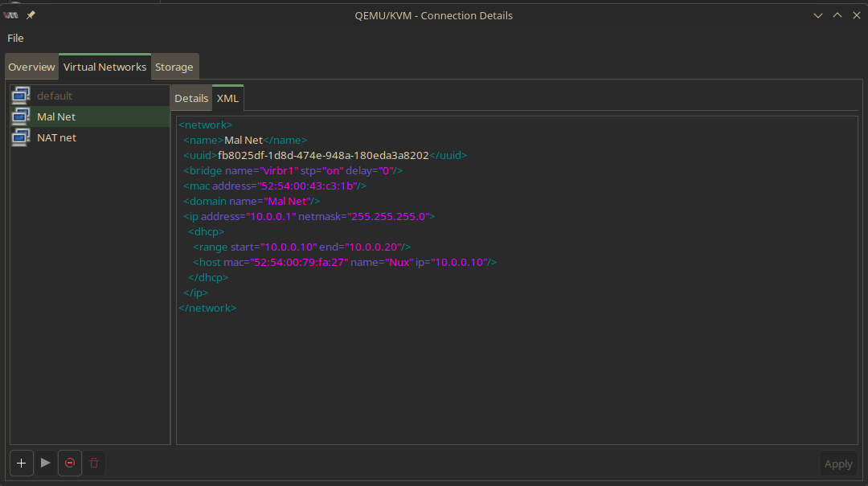The height and width of the screenshot is (486, 868).
Task: Click the host ip "10.0.0.10" value
Action: tap(459, 263)
